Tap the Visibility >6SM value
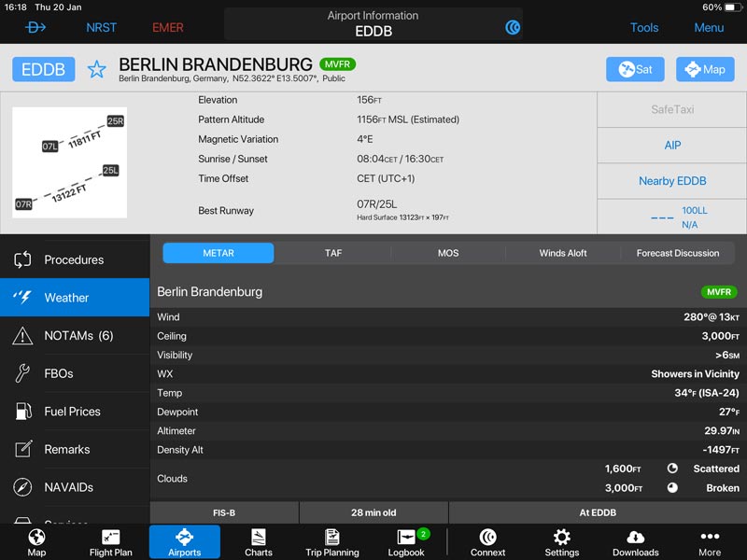Viewport: 747px width, 560px height. 727,356
